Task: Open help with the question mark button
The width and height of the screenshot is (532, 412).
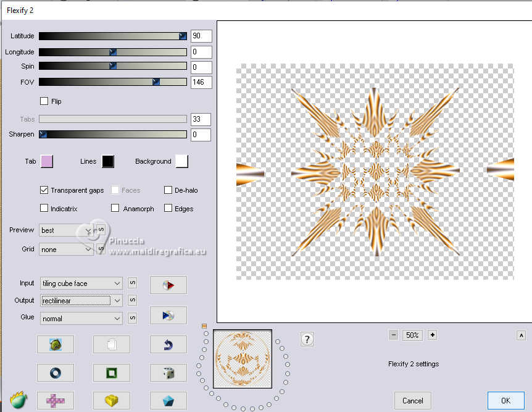Action: [x=307, y=339]
